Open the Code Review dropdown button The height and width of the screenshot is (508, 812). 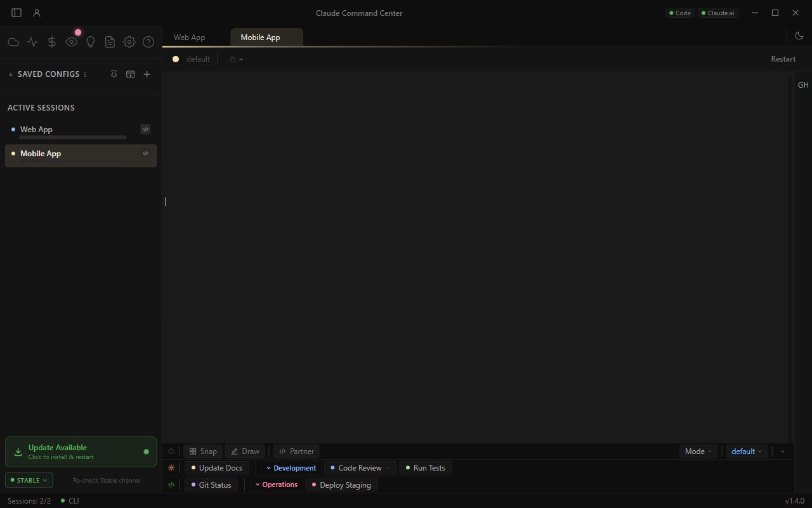(x=360, y=468)
